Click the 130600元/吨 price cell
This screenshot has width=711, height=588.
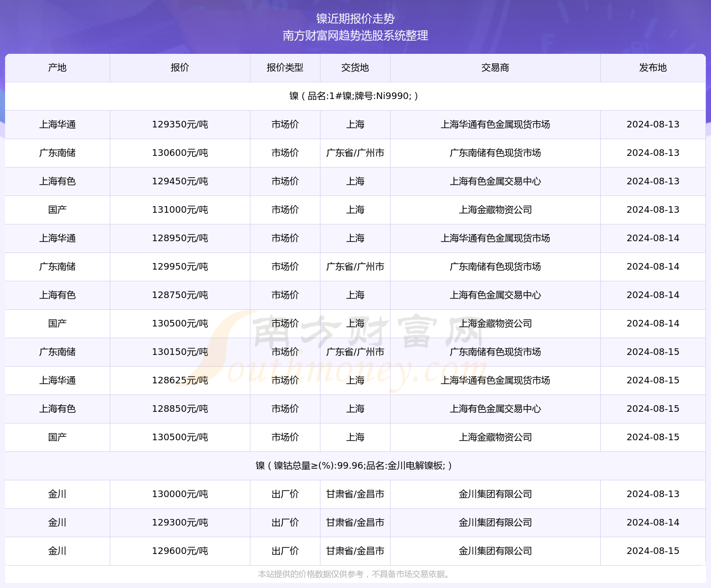point(180,153)
